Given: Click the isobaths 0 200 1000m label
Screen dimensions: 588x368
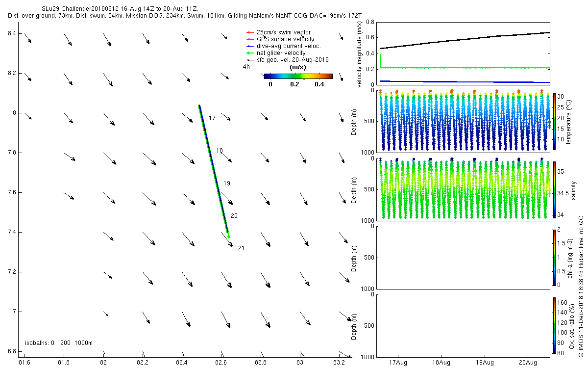Looking at the screenshot, I should pyautogui.click(x=59, y=342).
